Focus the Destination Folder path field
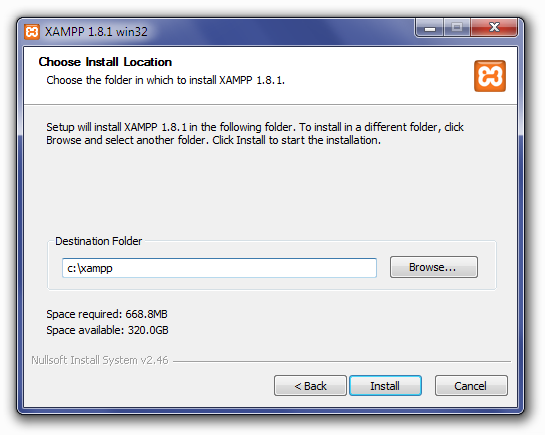This screenshot has height=435, width=545. (219, 268)
